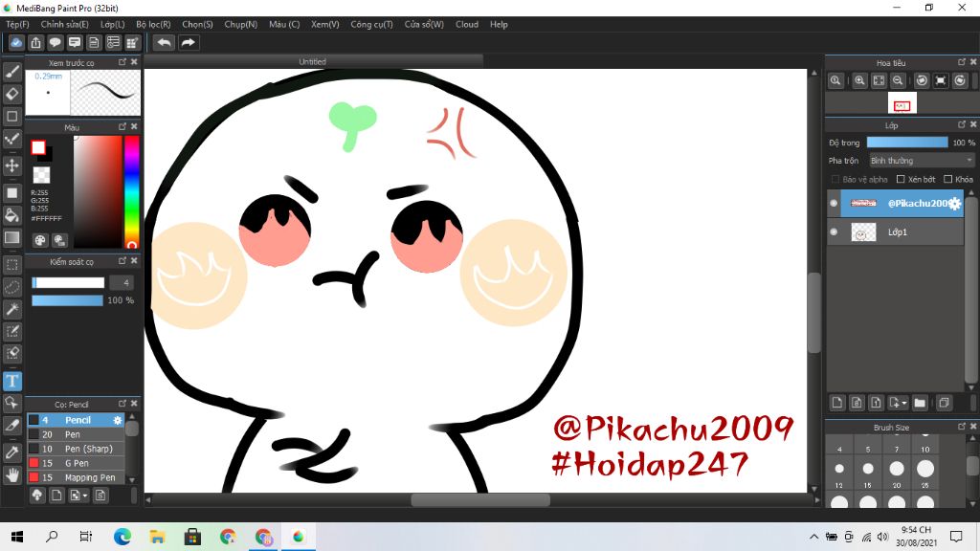
Task: Add a new layer in layer panel
Action: [x=837, y=403]
